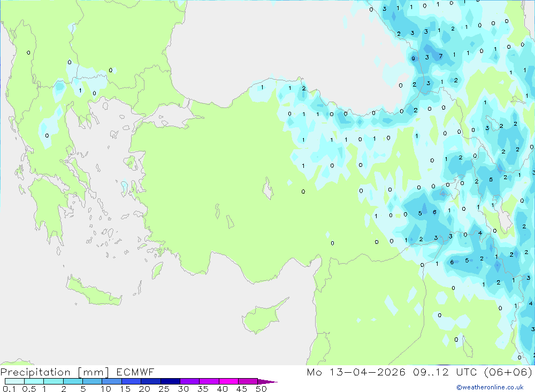This screenshot has height=392, width=535.
Task: Click the date '13-04-2026' text
Action: point(368,372)
